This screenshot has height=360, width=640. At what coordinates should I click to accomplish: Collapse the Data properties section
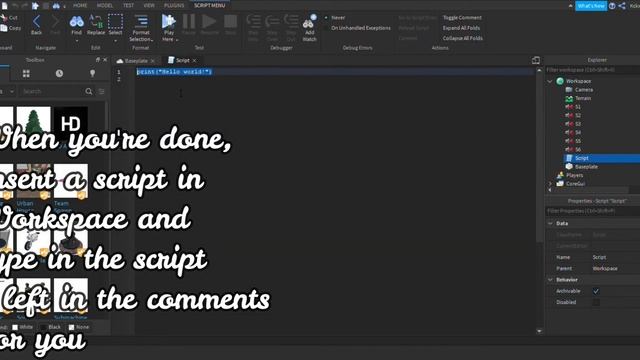pos(550,223)
